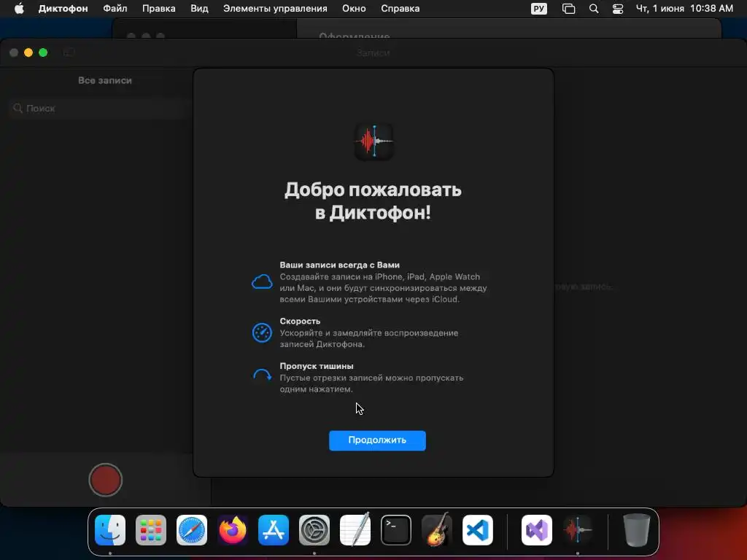Viewport: 747px width, 560px height.
Task: Open Safari from the Dock
Action: coord(192,530)
